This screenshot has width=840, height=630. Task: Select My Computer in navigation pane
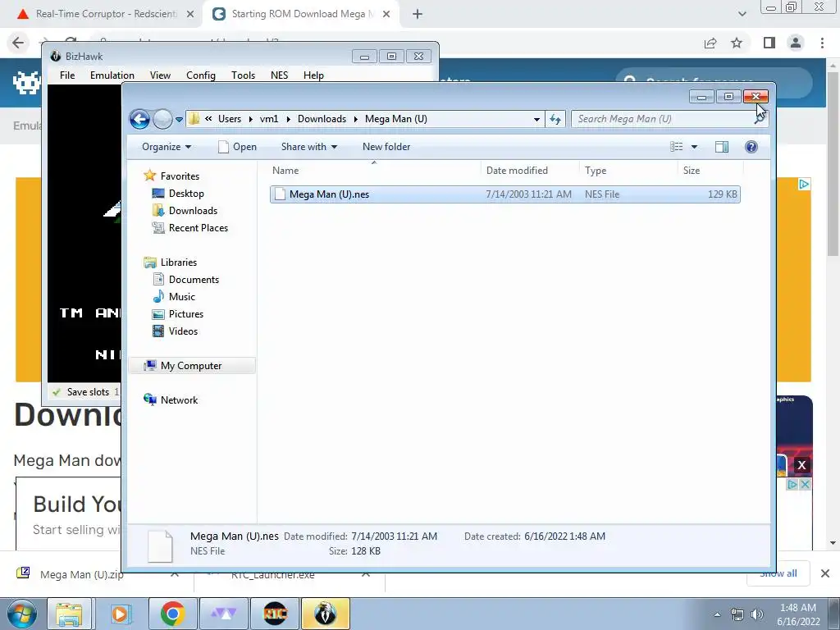click(191, 365)
